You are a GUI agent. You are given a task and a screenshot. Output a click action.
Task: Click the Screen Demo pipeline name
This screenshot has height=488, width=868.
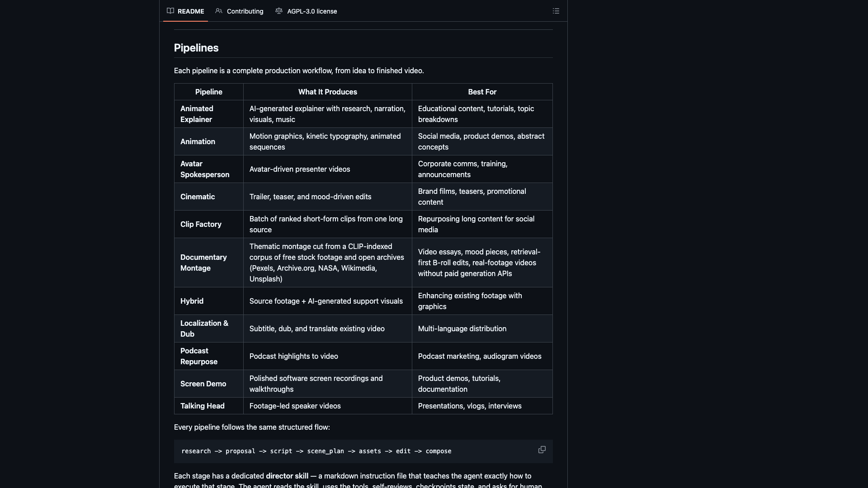coord(203,384)
